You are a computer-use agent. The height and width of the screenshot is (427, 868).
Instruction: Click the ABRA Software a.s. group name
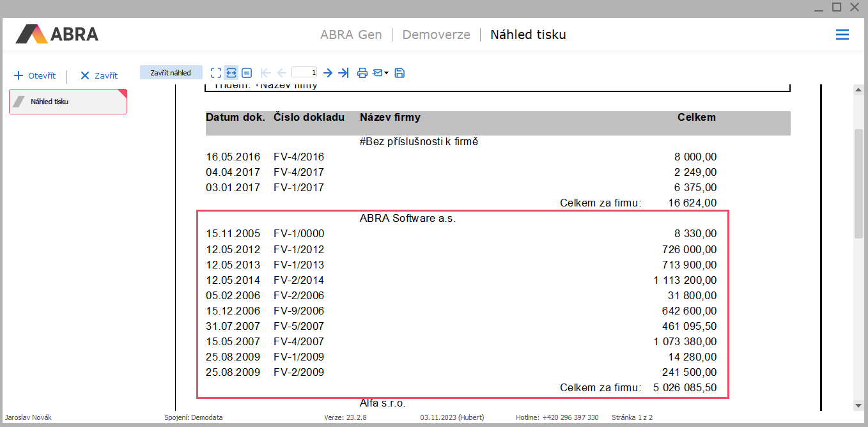(x=408, y=218)
